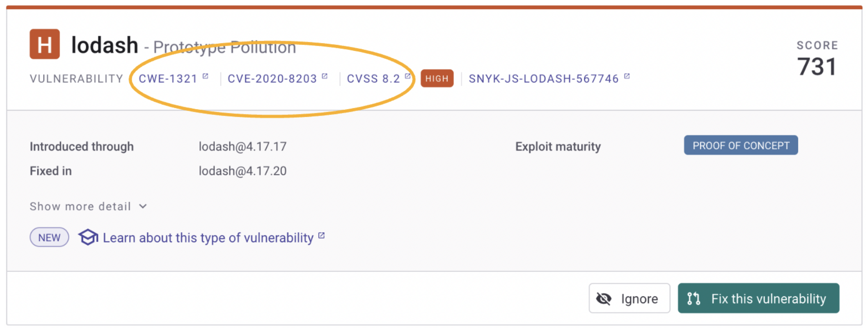
Task: Click the graduation cap learn icon
Action: (x=88, y=237)
